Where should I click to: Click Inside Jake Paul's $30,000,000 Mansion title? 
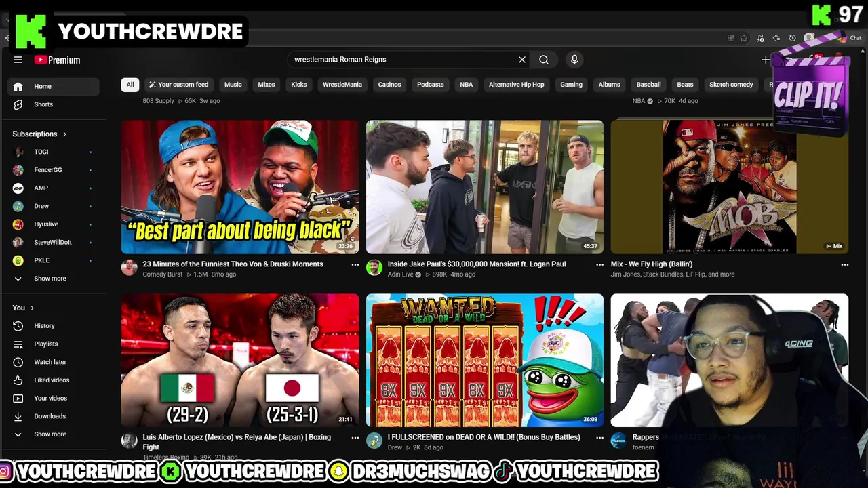pyautogui.click(x=477, y=264)
